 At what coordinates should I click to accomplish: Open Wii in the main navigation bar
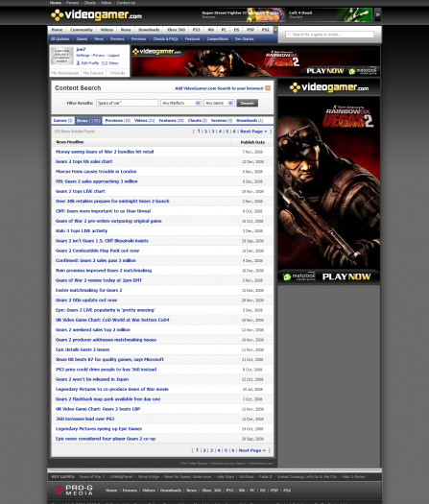(211, 30)
